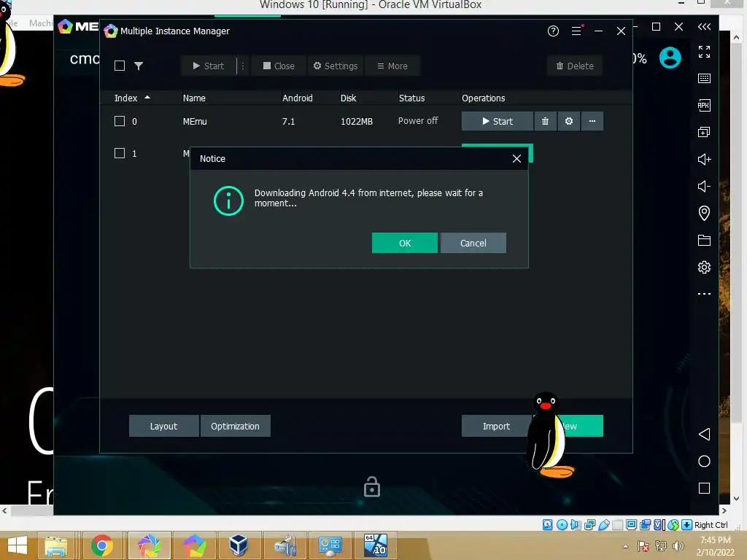
Task: Open the GPS location icon
Action: (x=704, y=213)
